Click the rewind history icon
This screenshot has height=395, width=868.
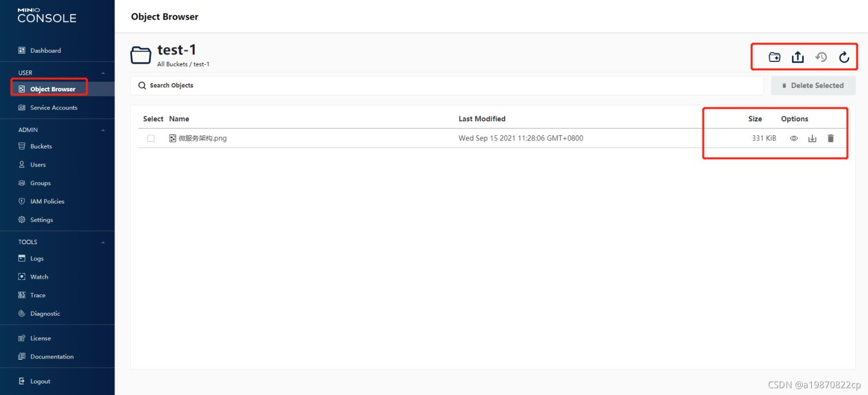821,57
